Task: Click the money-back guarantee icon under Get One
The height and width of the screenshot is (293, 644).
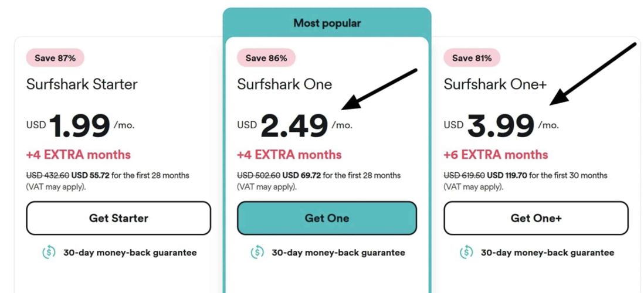Action: (257, 253)
